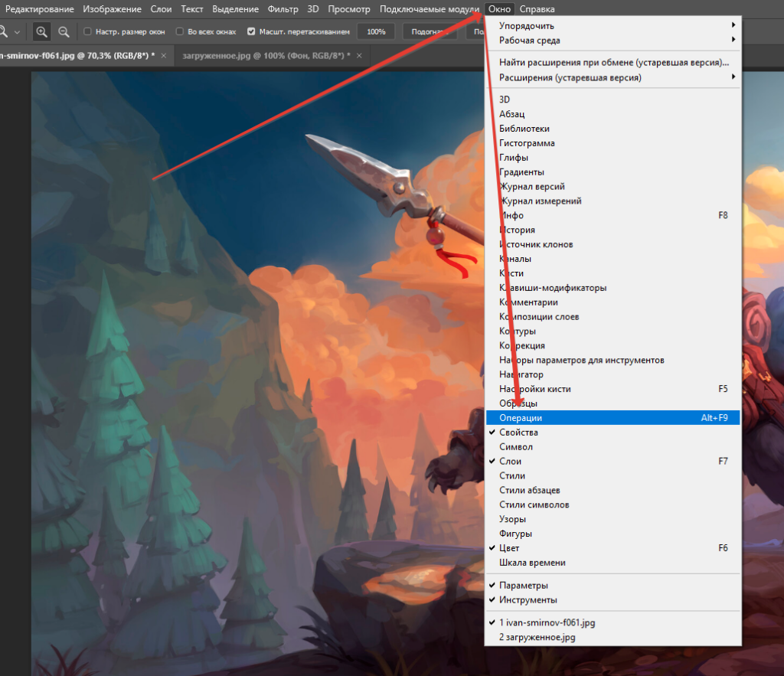
Task: Uncheck the Свойства panel entry
Action: 613,432
